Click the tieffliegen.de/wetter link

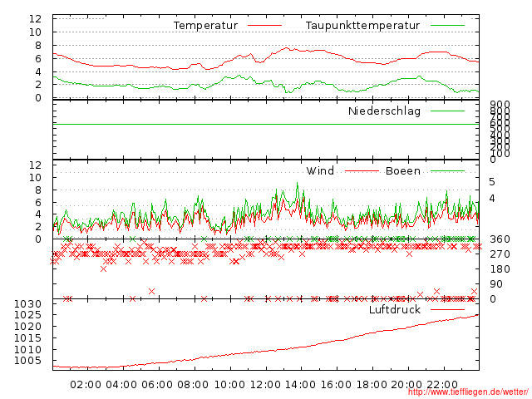(468, 392)
